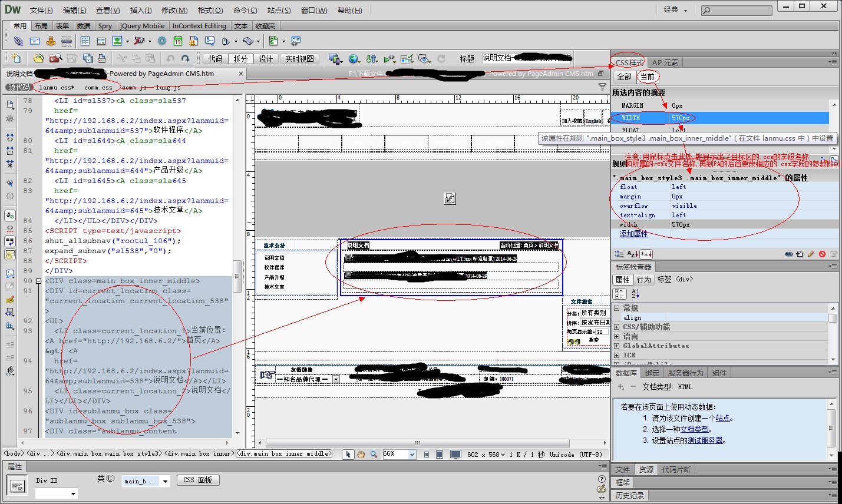Click the CSS 面板 button

197,480
